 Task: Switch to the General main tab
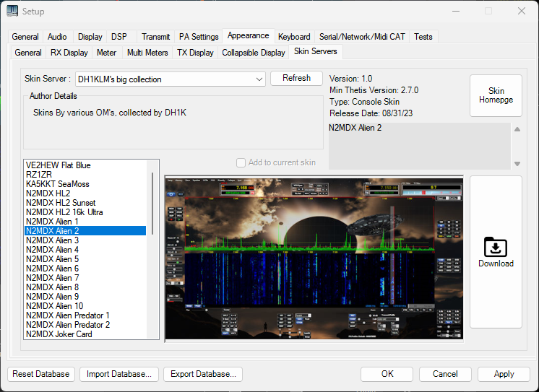25,37
